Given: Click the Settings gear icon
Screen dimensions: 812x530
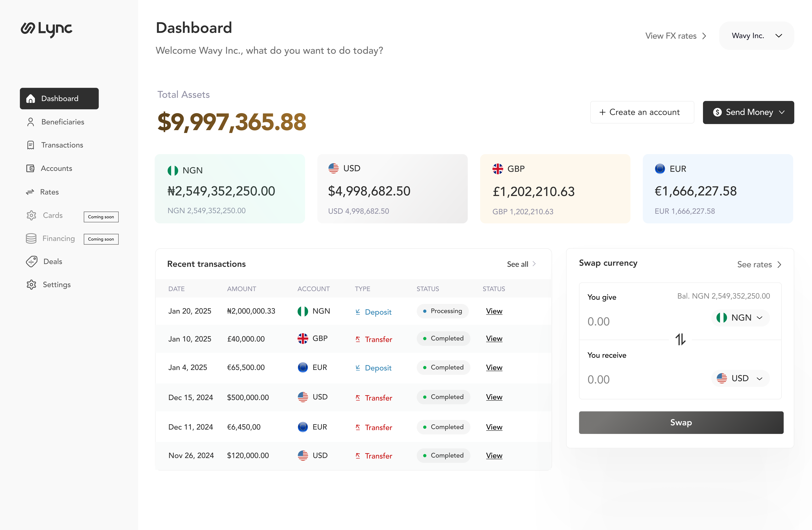Looking at the screenshot, I should pyautogui.click(x=31, y=285).
